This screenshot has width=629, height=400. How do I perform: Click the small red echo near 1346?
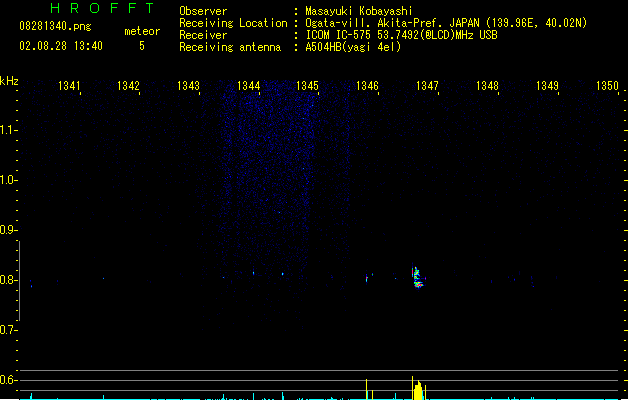(367, 278)
